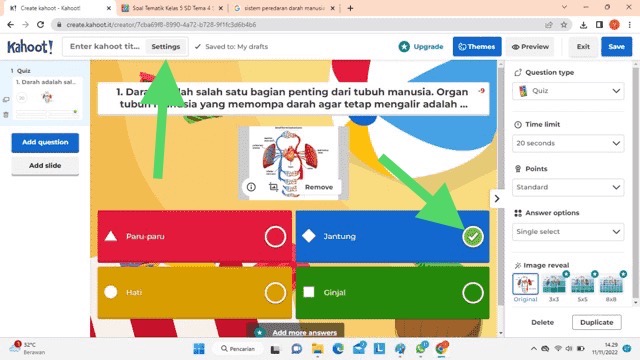Click the duplicate question icon in sidebar
The height and width of the screenshot is (360, 640).
6,99
